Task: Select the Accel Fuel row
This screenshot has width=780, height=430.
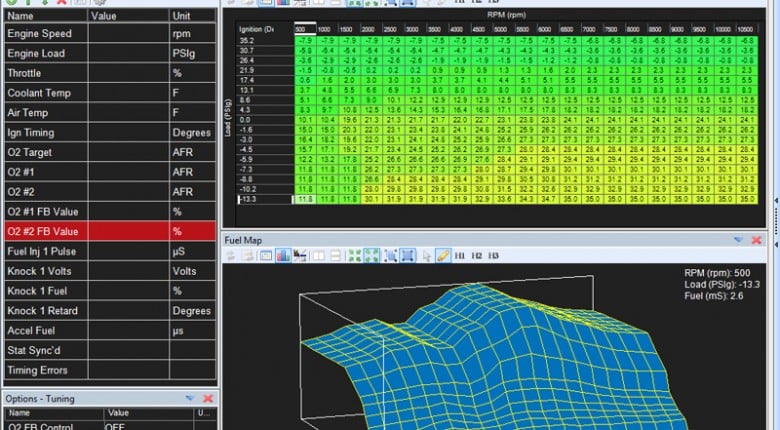Action: click(110, 330)
